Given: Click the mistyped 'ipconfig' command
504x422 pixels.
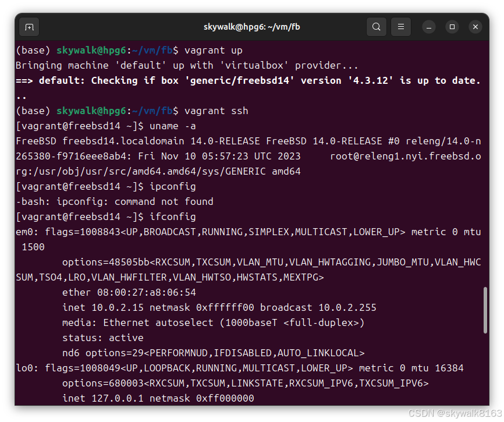Looking at the screenshot, I should (173, 186).
